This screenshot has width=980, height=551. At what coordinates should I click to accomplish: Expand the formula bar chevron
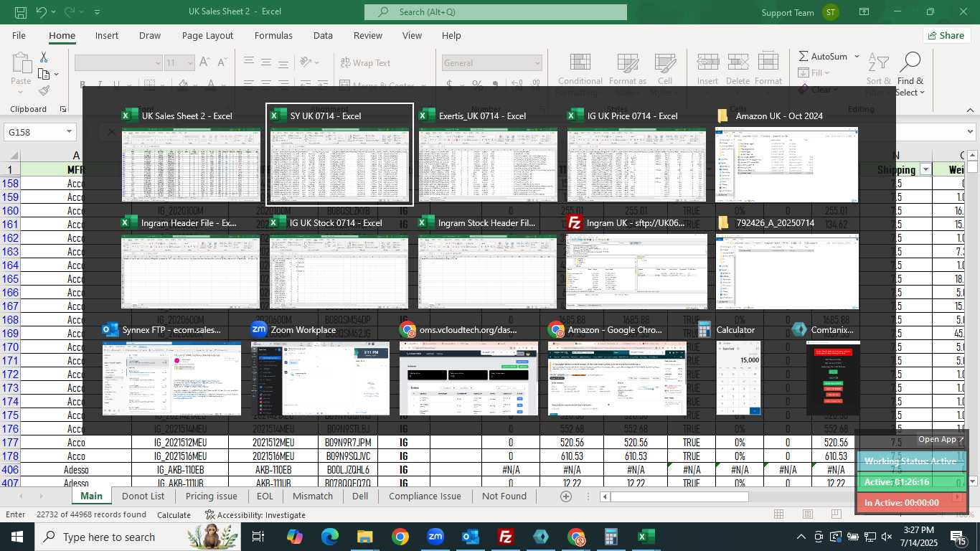click(x=971, y=132)
